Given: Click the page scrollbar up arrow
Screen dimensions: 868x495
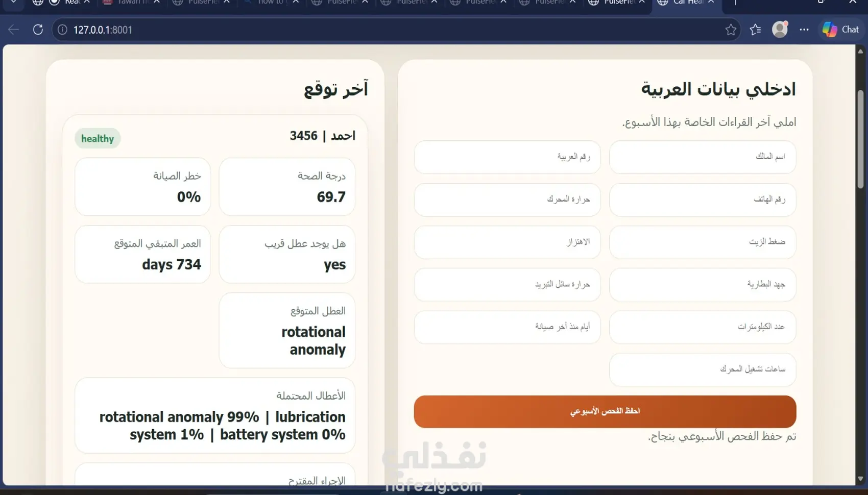Looking at the screenshot, I should point(860,51).
